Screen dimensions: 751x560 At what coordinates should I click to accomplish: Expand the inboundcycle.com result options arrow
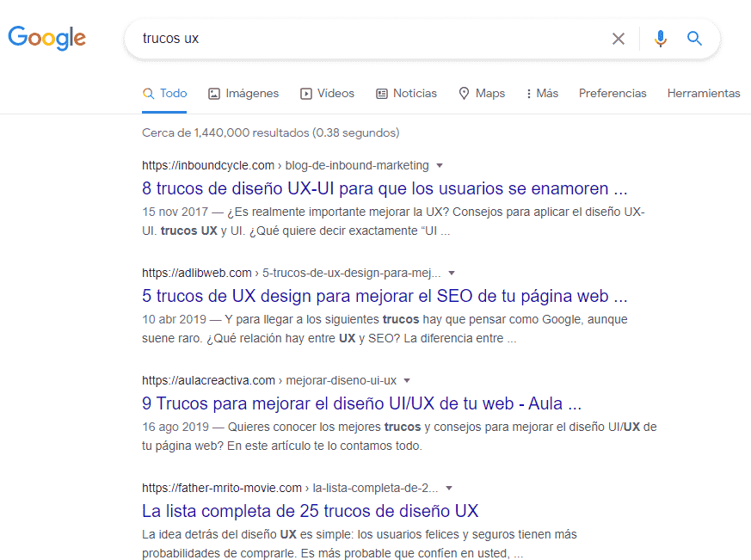click(x=440, y=166)
